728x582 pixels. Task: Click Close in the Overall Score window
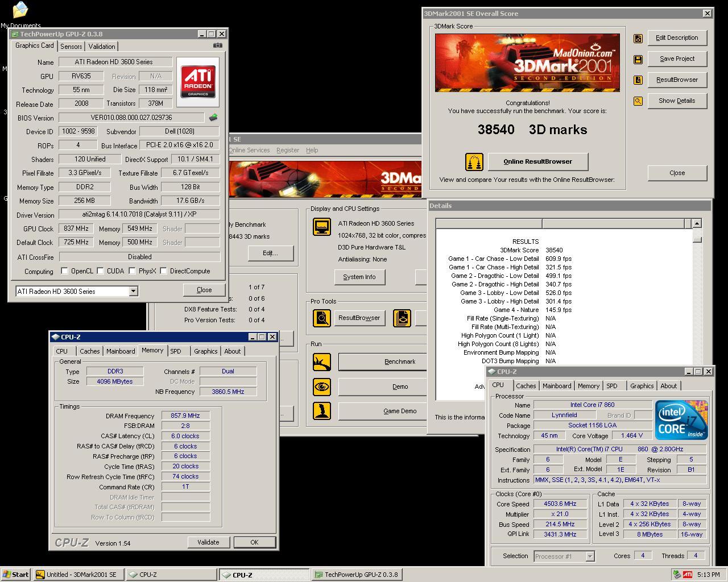(x=677, y=173)
